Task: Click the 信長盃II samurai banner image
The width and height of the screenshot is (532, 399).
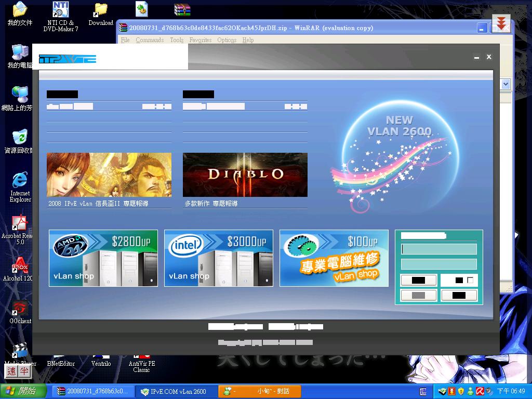Action: point(109,175)
